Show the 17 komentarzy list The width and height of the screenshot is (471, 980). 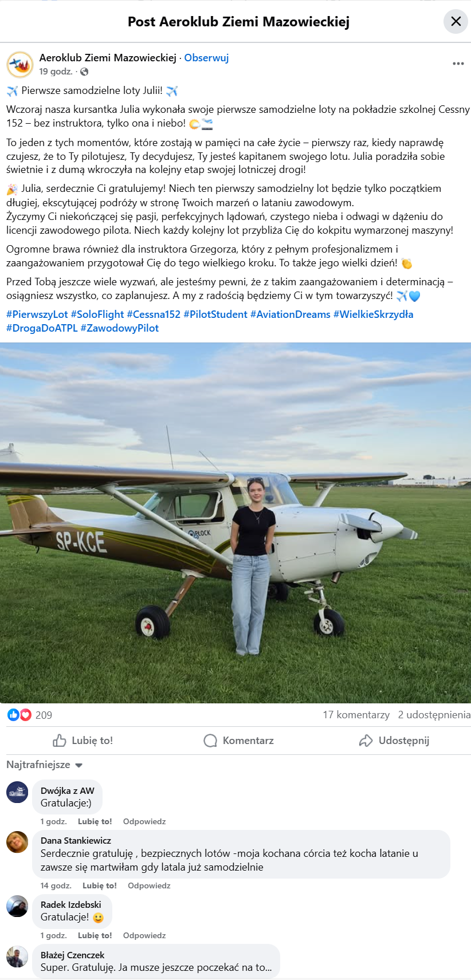click(356, 715)
